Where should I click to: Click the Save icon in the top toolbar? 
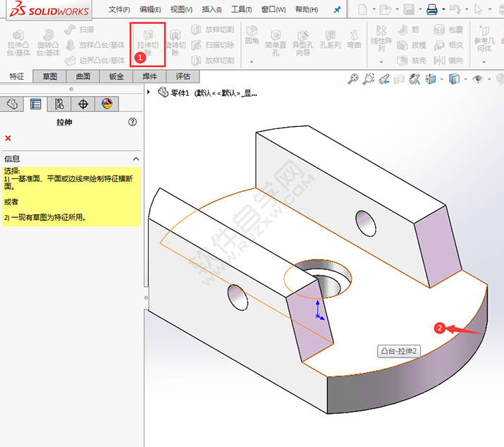(x=409, y=9)
